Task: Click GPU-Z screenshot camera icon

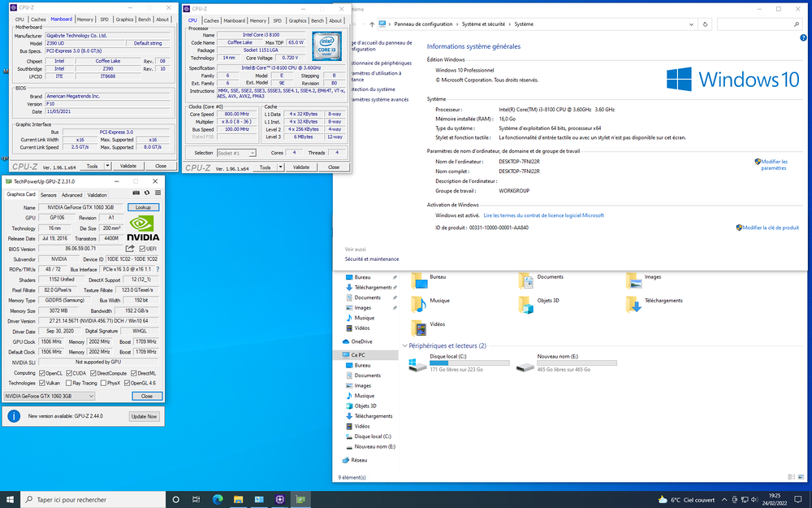Action: [136, 193]
